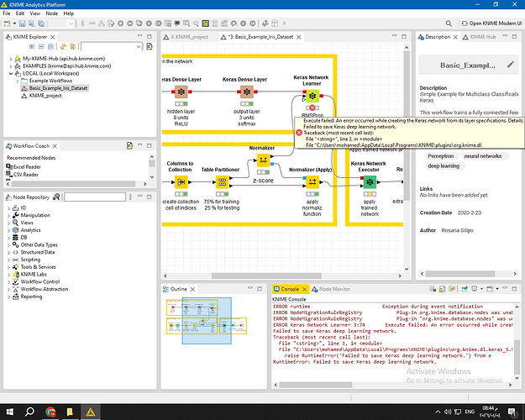
Task: Toggle Scroll Lock in the Console toolbar
Action: (x=443, y=289)
